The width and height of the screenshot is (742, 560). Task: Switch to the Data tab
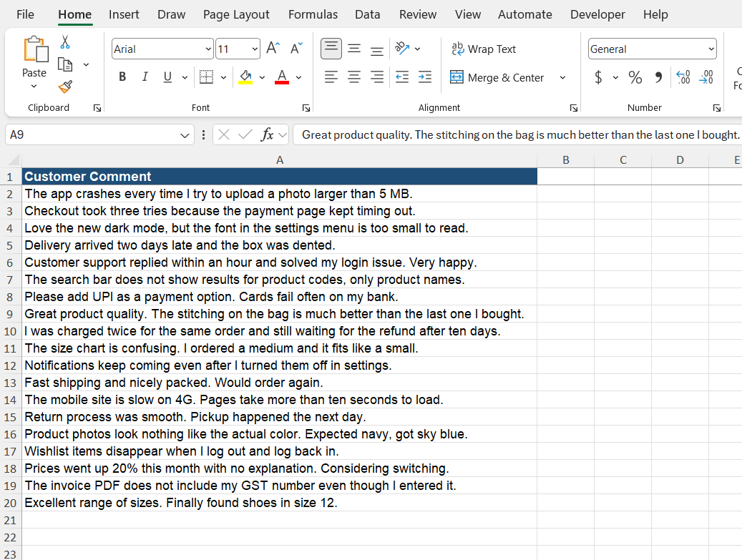coord(367,15)
